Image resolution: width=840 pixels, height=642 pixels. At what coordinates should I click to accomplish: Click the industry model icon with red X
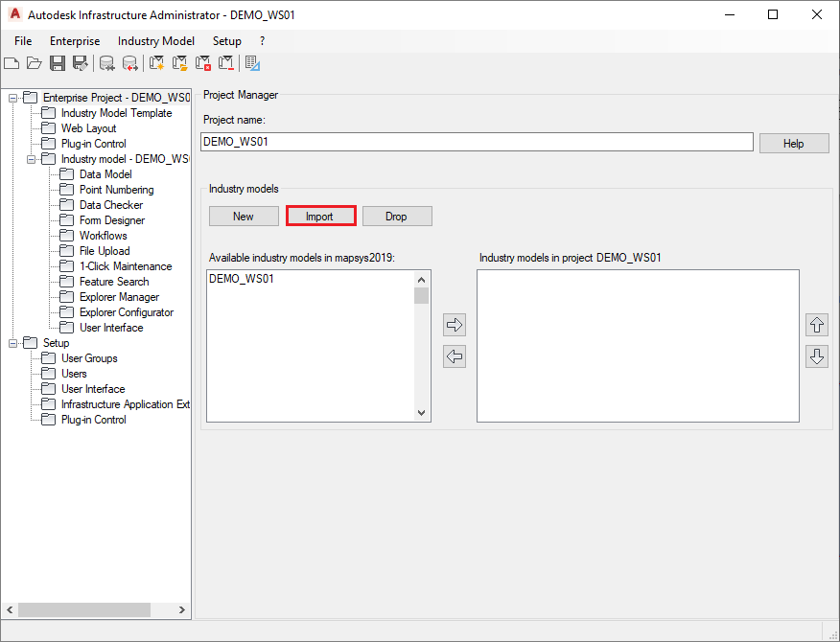[203, 63]
